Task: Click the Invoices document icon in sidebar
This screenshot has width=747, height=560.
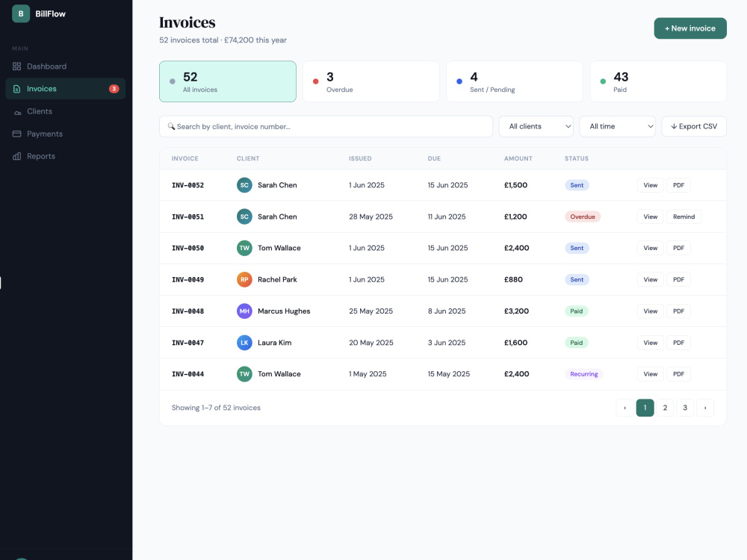Action: (x=16, y=89)
